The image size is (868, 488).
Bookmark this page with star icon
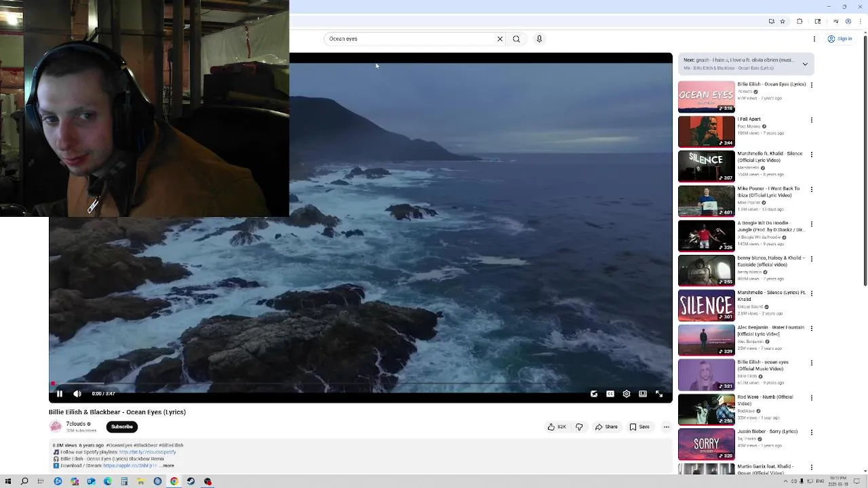[783, 22]
